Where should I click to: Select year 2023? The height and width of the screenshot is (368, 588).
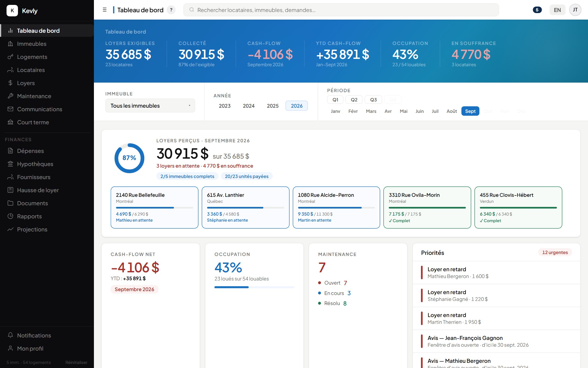pos(225,106)
